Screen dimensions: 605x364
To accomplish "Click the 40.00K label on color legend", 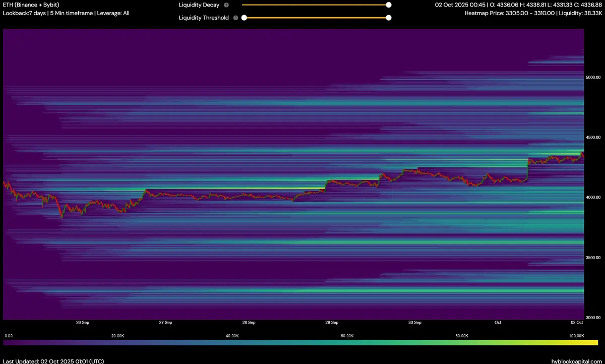I will click(232, 336).
